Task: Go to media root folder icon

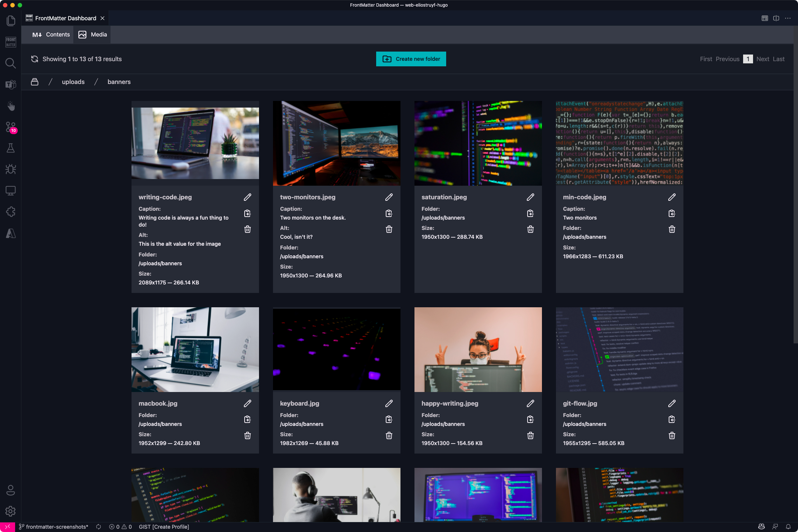Action: click(35, 82)
